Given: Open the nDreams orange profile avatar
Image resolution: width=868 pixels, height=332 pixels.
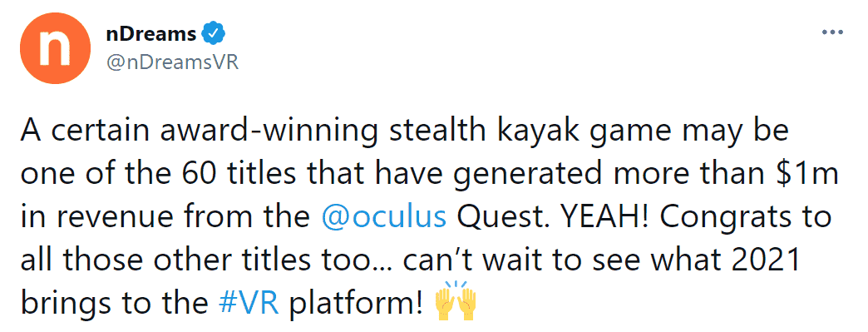Looking at the screenshot, I should (56, 48).
